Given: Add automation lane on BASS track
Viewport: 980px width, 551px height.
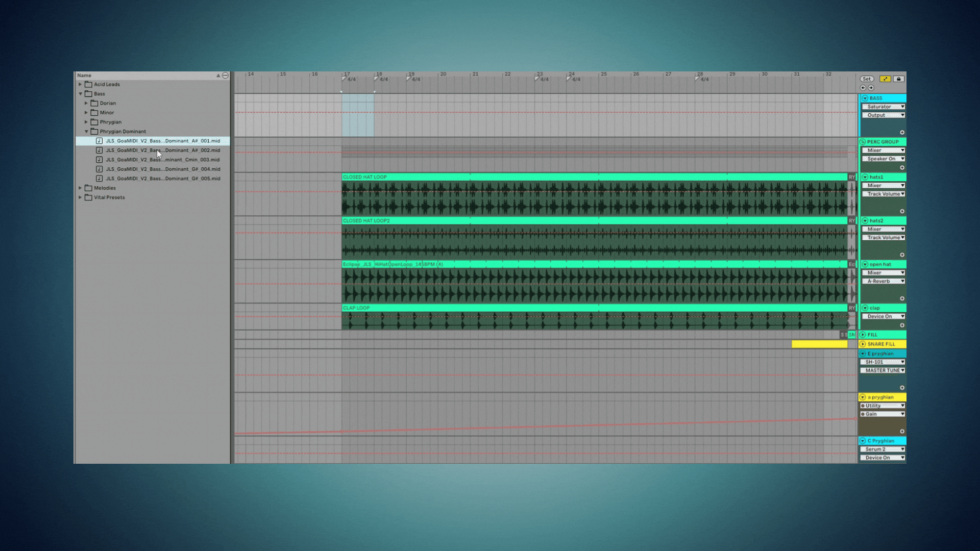Looking at the screenshot, I should [902, 132].
